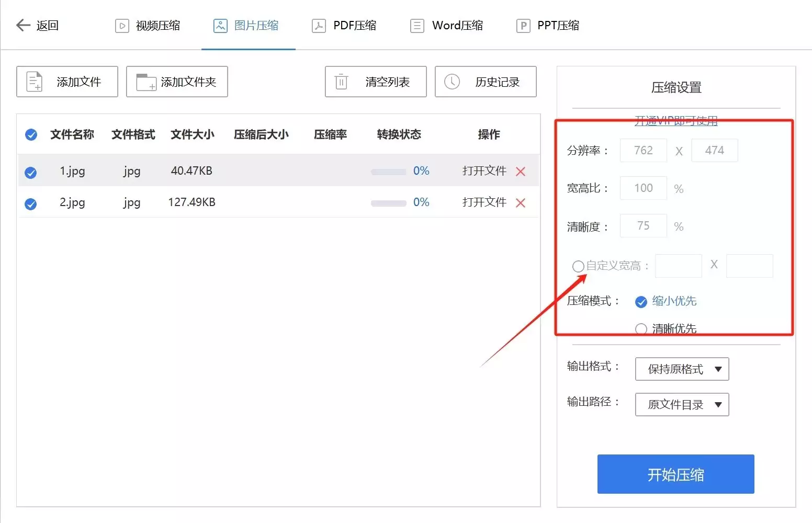Viewport: 812px width, 523px height.
Task: Click the 文件格式 column header
Action: point(133,135)
